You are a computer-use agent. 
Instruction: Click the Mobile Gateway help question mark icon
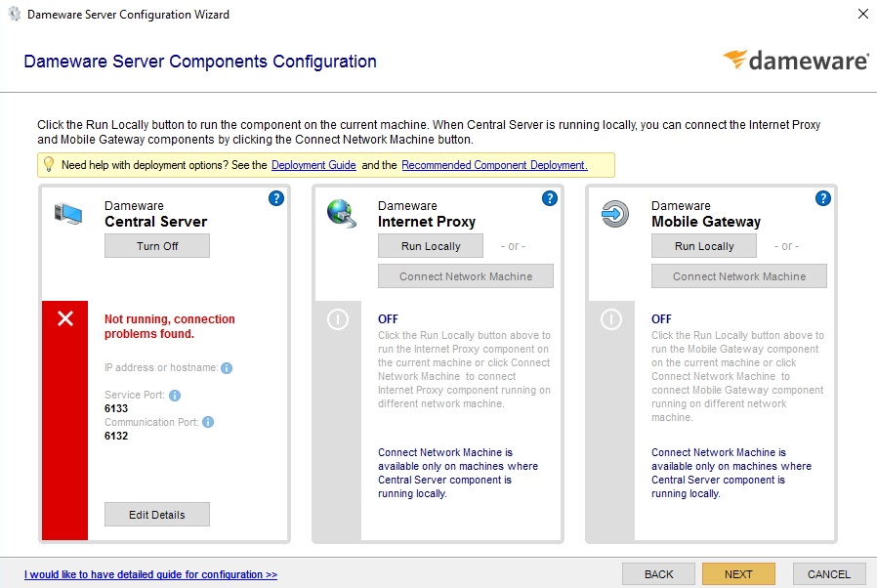point(822,197)
